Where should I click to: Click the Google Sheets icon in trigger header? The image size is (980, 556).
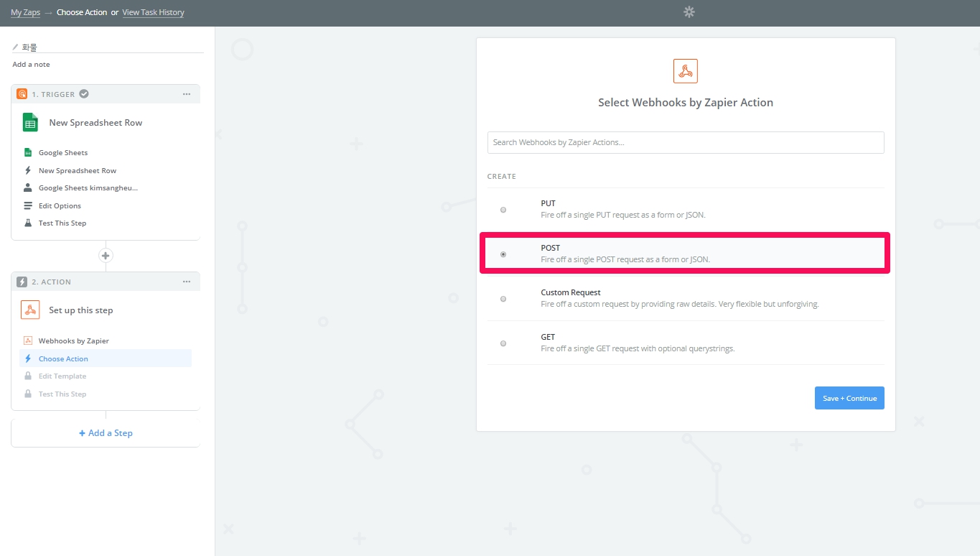(x=30, y=123)
